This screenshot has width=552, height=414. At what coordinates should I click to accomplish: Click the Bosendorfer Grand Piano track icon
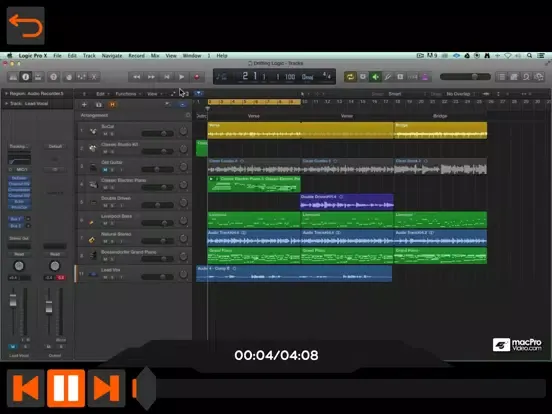(x=93, y=256)
